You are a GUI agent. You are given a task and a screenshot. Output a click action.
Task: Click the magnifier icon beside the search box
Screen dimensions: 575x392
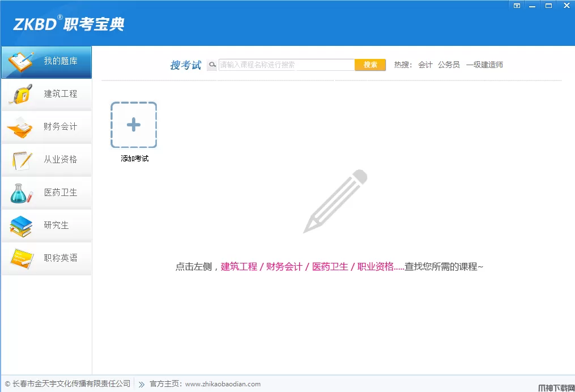tap(212, 65)
